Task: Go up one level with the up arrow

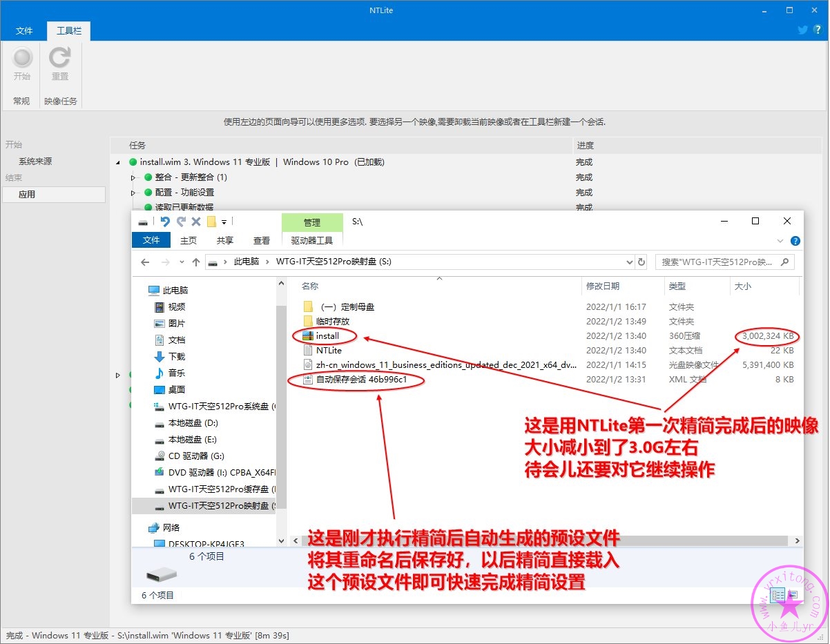Action: coord(196,262)
